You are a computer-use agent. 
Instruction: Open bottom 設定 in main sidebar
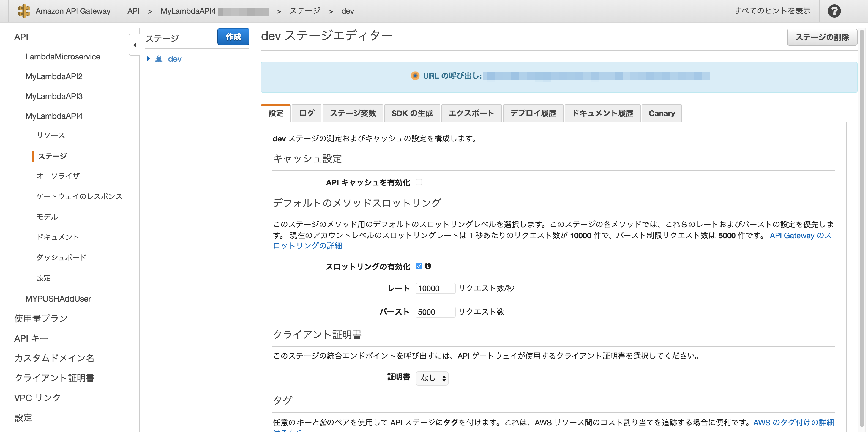(23, 417)
